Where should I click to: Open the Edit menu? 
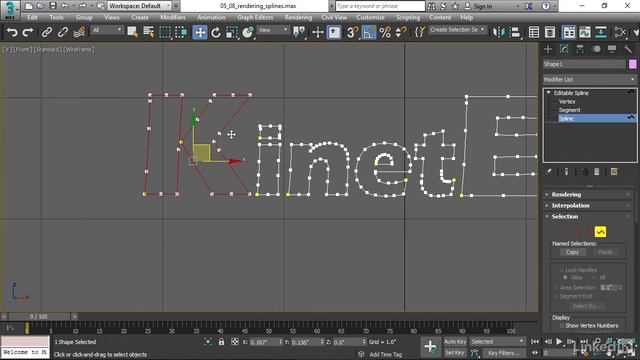(33, 18)
